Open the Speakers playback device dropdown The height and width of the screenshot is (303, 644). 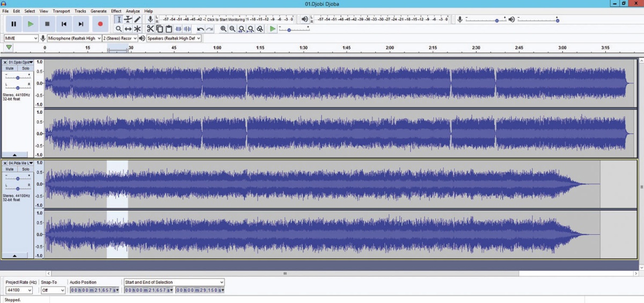174,38
